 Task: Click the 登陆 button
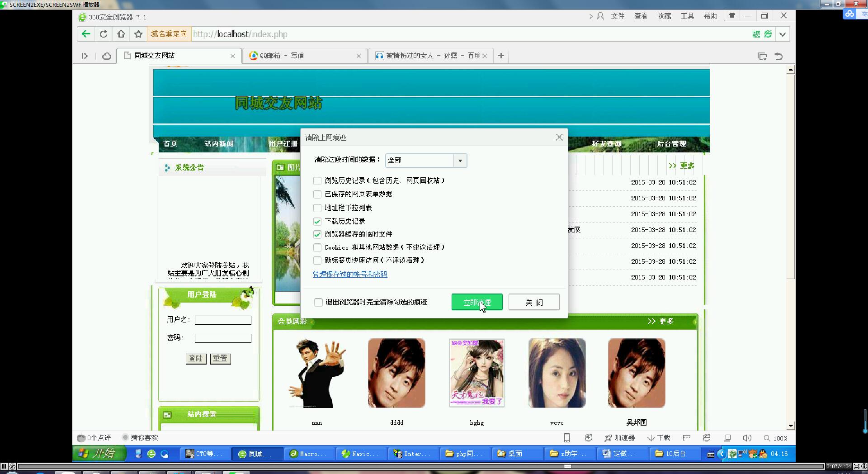click(x=196, y=359)
